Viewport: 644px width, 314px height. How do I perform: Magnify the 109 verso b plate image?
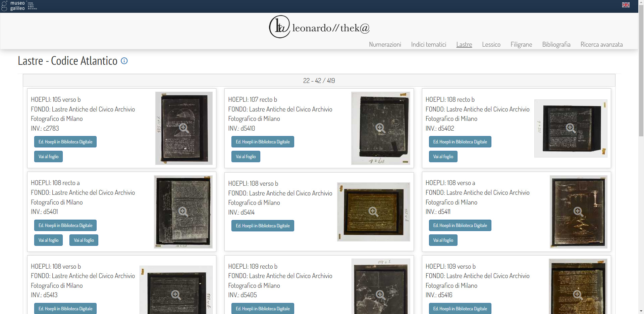(578, 286)
